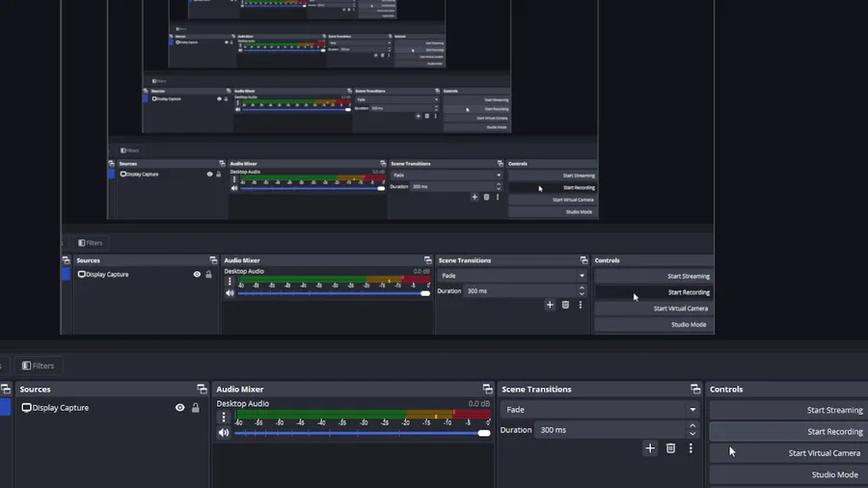This screenshot has width=868, height=488.
Task: Mute Desktop Audio via main mixer speaker icon
Action: coord(223,433)
